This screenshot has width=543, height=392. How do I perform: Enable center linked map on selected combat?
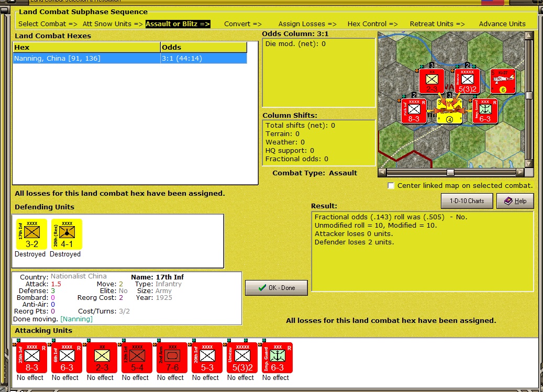pyautogui.click(x=391, y=185)
